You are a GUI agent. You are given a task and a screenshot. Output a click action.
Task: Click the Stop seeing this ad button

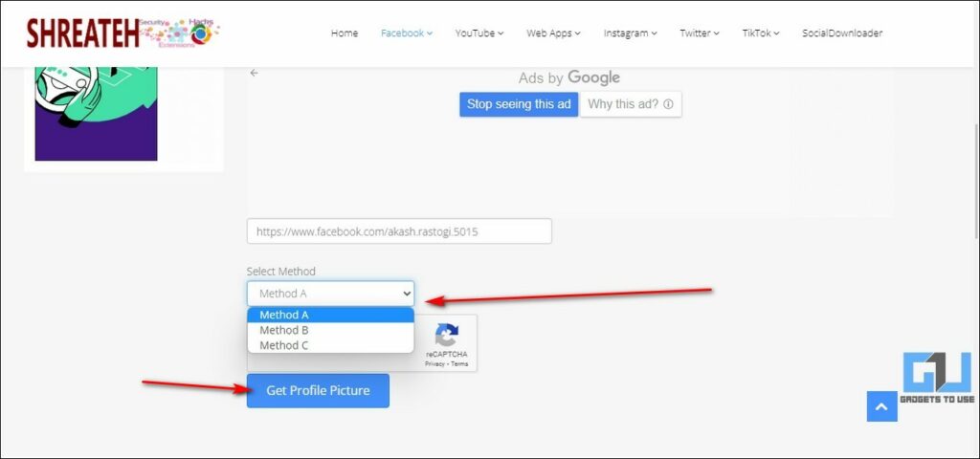click(519, 104)
